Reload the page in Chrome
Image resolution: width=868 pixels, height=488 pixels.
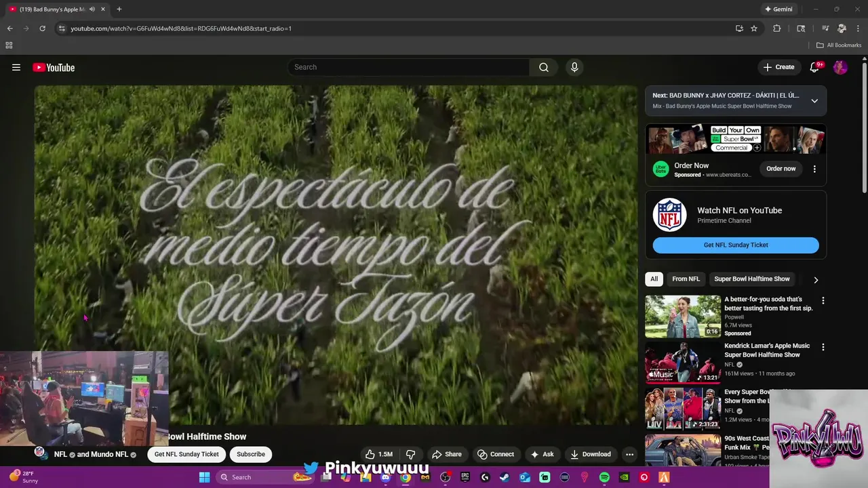pos(42,28)
